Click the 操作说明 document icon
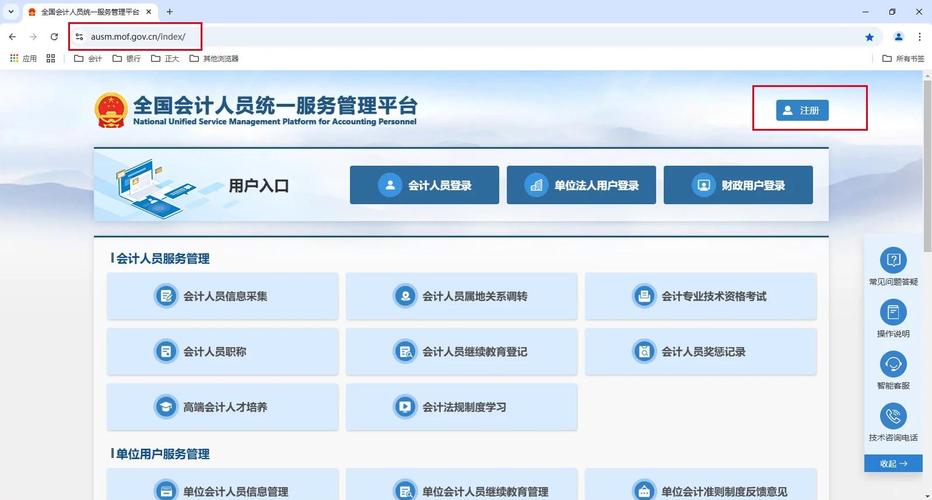The height and width of the screenshot is (500, 932). pos(893,312)
